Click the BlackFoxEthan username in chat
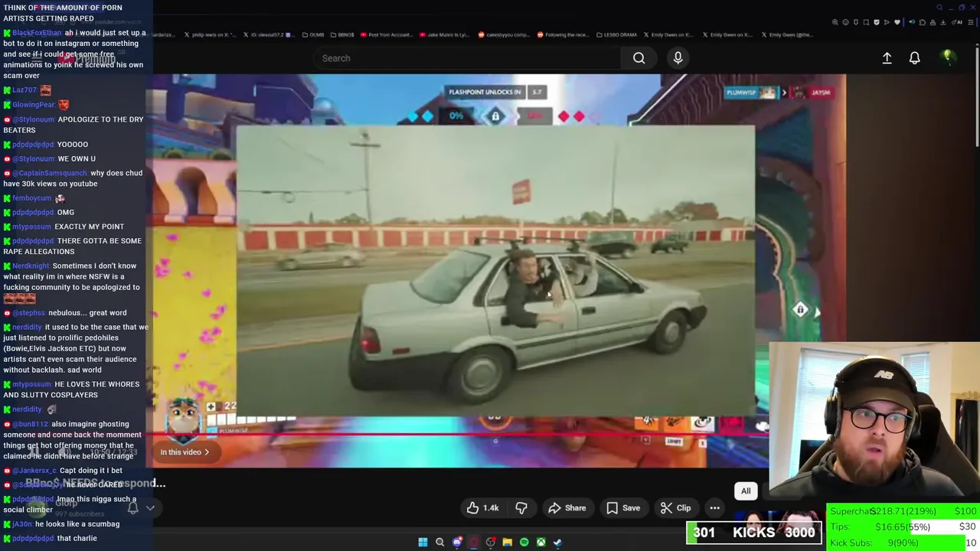 coord(36,33)
